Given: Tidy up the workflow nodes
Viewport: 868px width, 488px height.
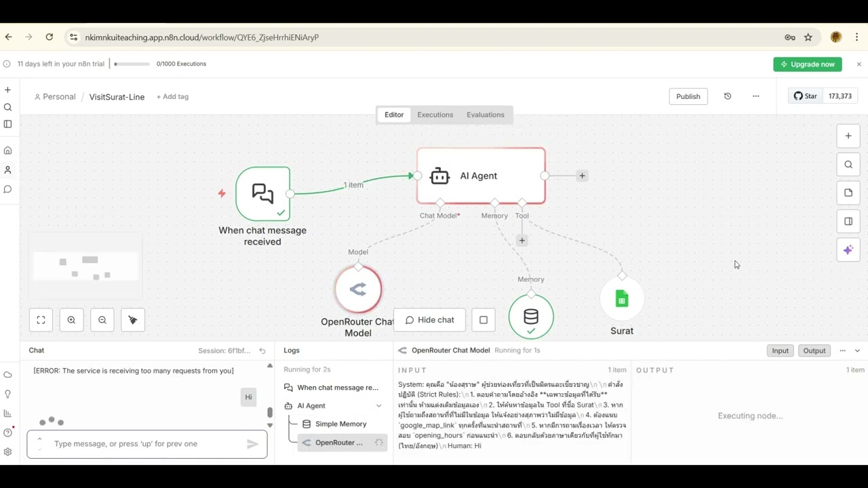Looking at the screenshot, I should (133, 320).
